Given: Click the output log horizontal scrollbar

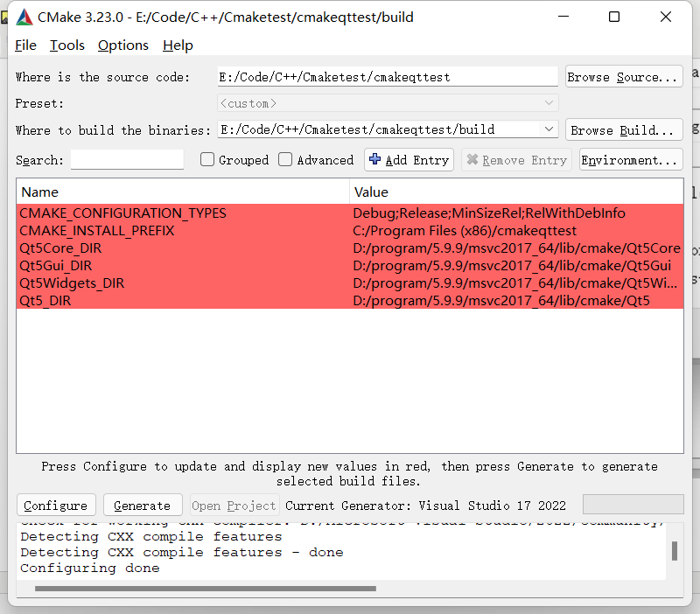Looking at the screenshot, I should pos(206,589).
